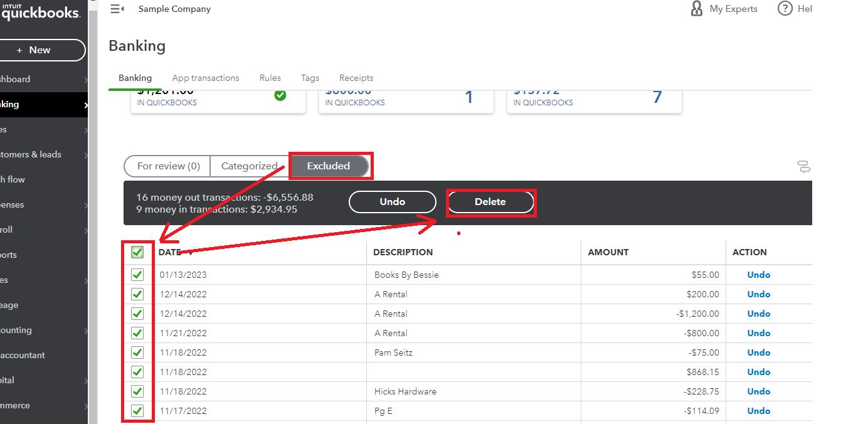Click the amount -$1,200.00
Image resolution: width=868 pixels, height=424 pixels.
[x=698, y=314]
